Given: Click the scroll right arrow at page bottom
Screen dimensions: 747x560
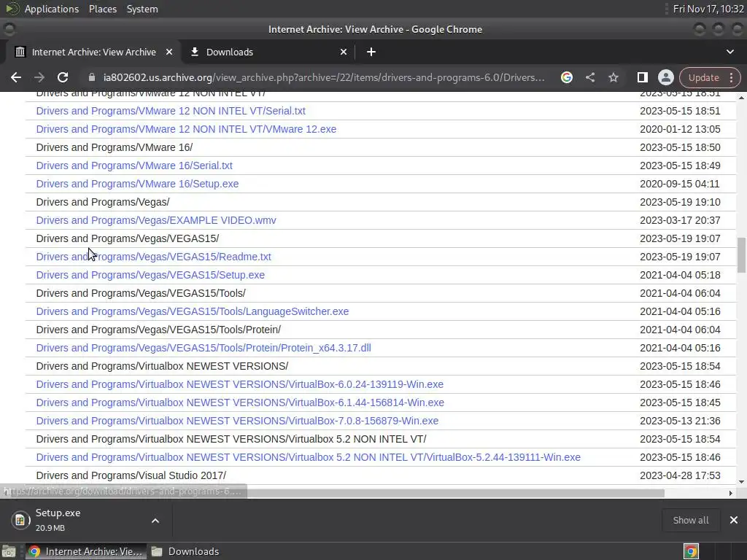Looking at the screenshot, I should [x=730, y=493].
